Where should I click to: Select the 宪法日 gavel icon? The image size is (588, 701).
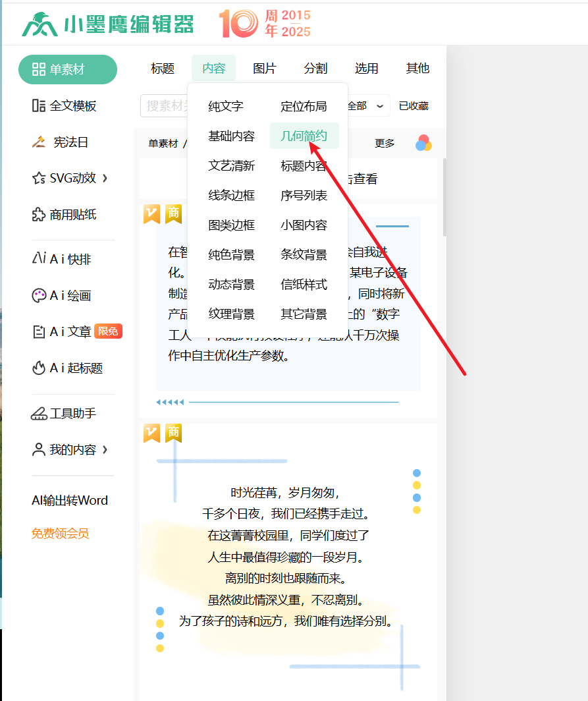pyautogui.click(x=39, y=142)
